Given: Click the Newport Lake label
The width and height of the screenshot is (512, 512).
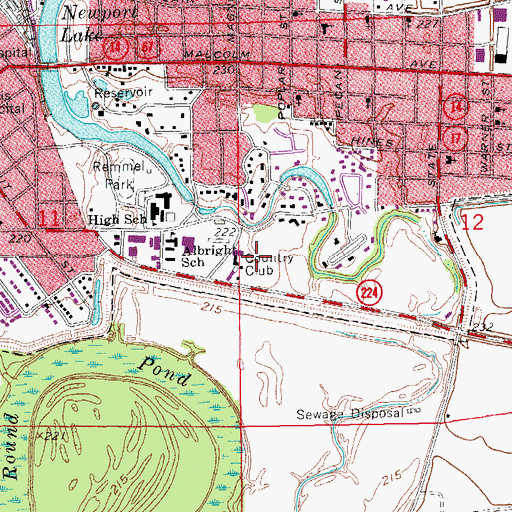Looking at the screenshot, I should tap(98, 24).
